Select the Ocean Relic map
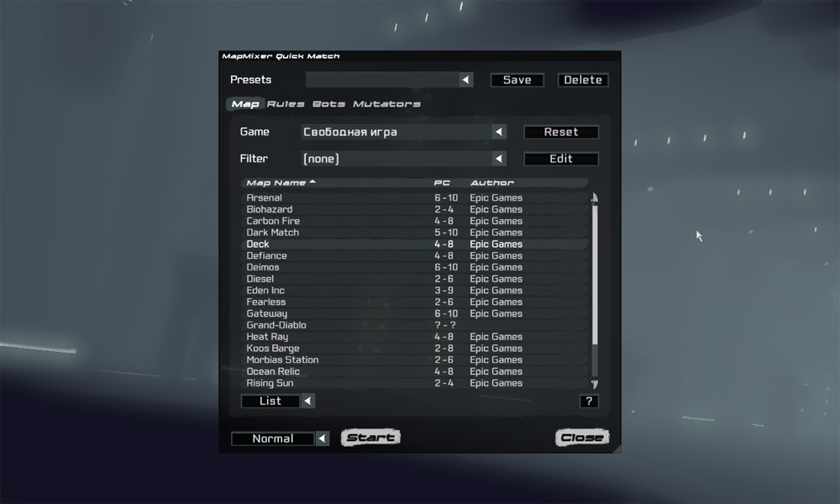The width and height of the screenshot is (840, 504). [415, 371]
